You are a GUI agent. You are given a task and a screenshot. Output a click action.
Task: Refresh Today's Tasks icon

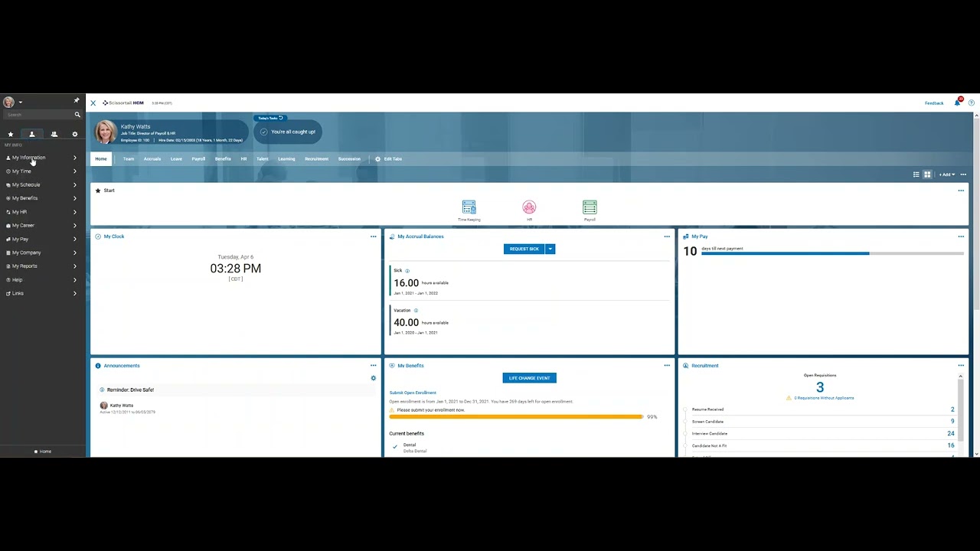(281, 118)
